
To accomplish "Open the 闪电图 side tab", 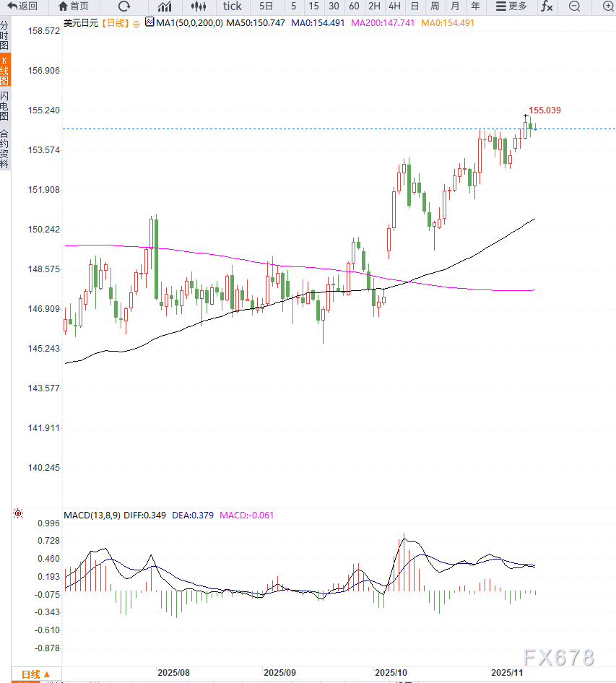I will coord(4,106).
